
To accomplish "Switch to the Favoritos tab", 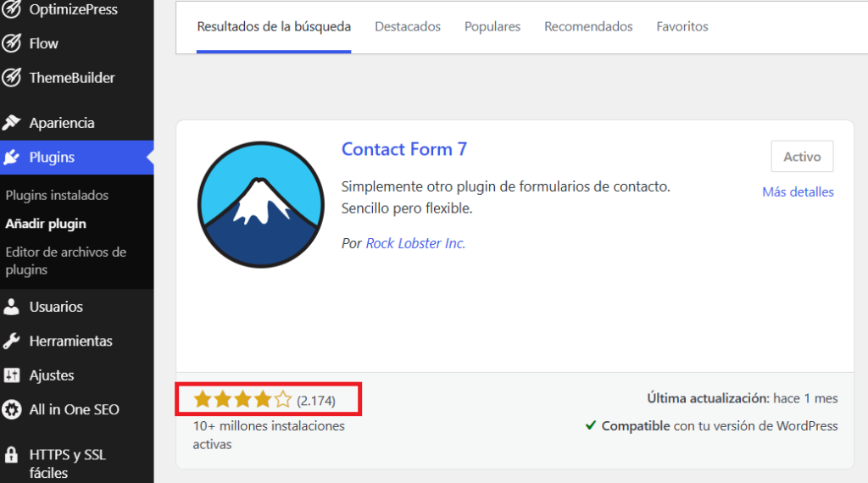I will coord(682,26).
